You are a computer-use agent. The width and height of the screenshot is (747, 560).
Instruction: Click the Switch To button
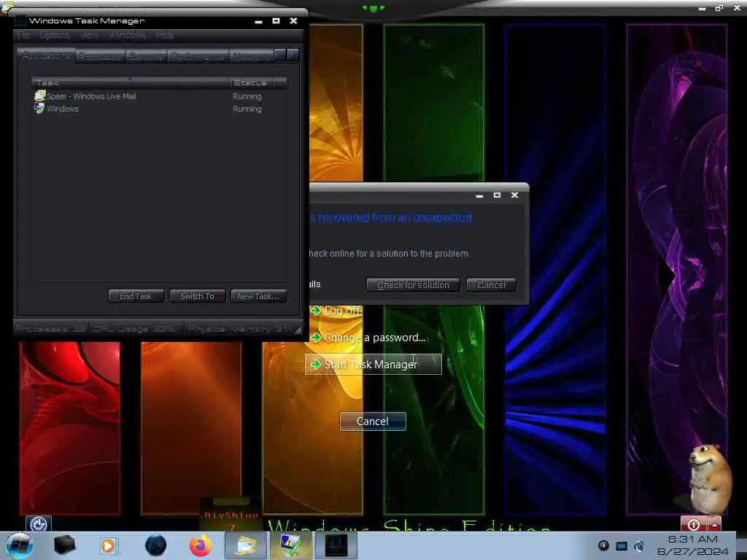pos(197,296)
